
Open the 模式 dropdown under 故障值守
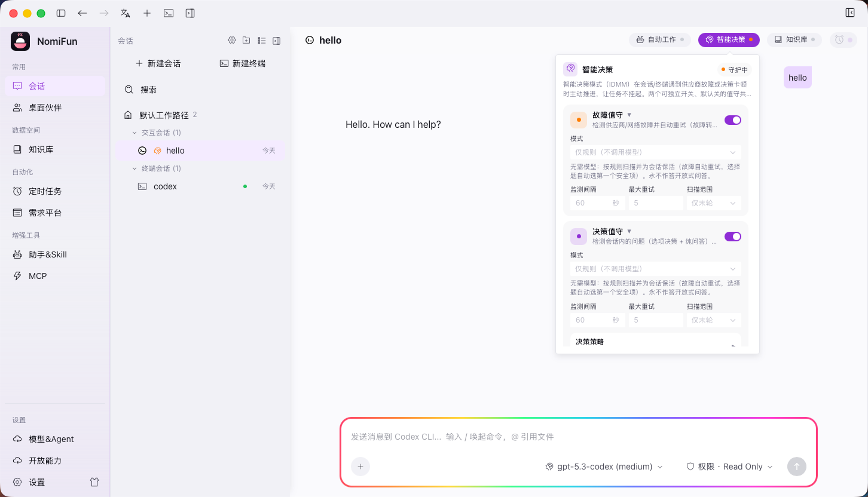656,152
